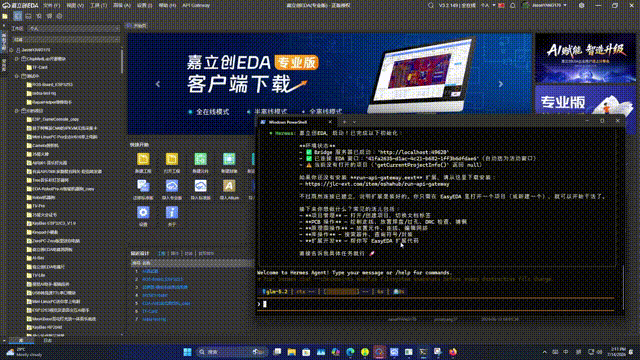The width and height of the screenshot is (640, 360).
Task: Click the yellow folder icon in EDA toolbar
Action: pos(5,16)
